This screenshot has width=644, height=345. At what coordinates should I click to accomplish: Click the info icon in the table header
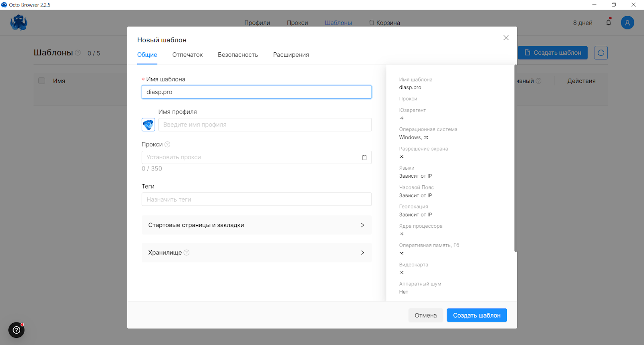click(x=539, y=81)
